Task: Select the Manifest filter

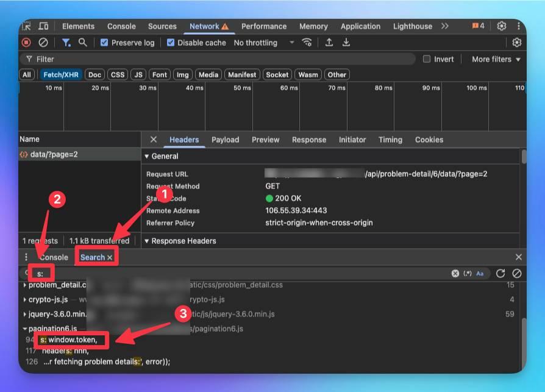Action: tap(242, 75)
